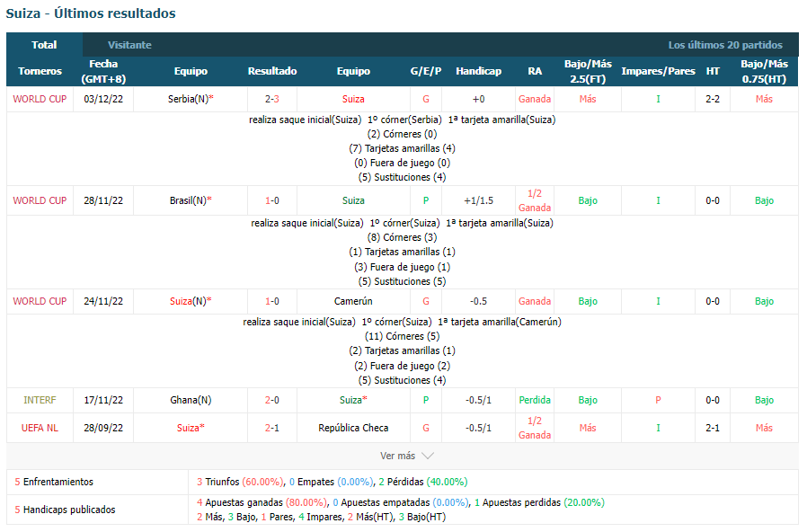Viewport: 807px width, 532px height.
Task: Open WORLD CUP link in the Brasil row
Action: (x=40, y=200)
